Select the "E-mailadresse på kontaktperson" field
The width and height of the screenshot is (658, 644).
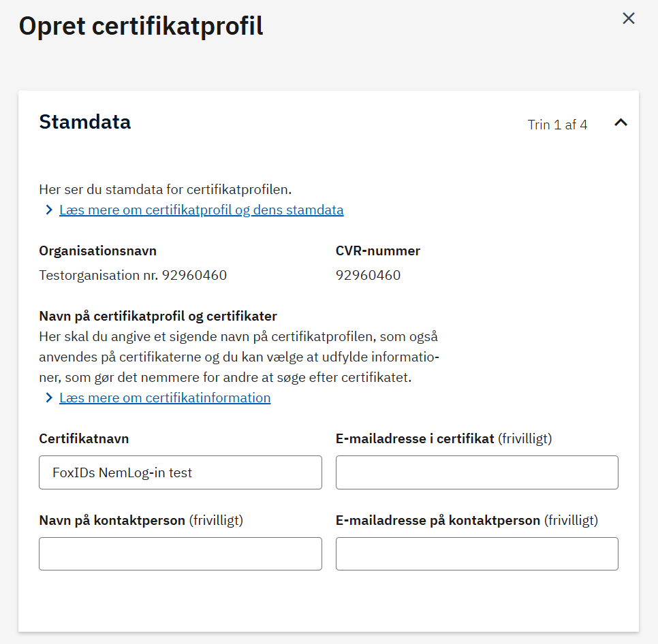pos(476,553)
